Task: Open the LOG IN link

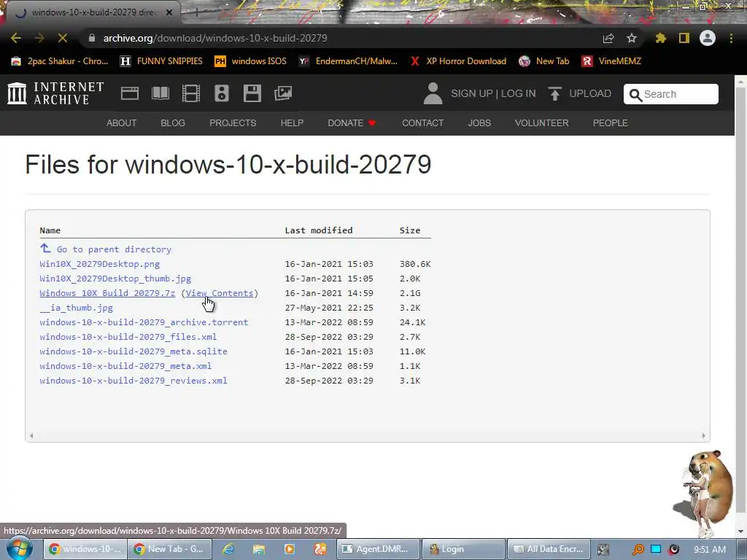Action: click(x=519, y=93)
